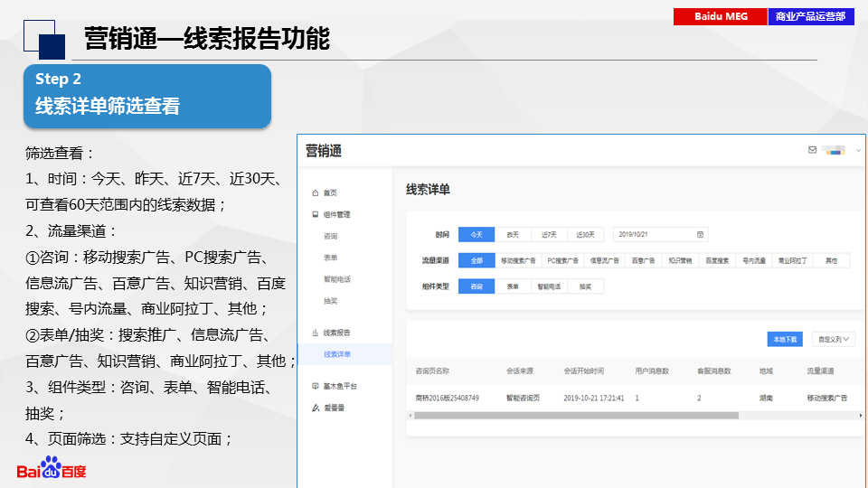Open 组件管理 in the sidebar
This screenshot has width=868, height=488.
point(336,215)
